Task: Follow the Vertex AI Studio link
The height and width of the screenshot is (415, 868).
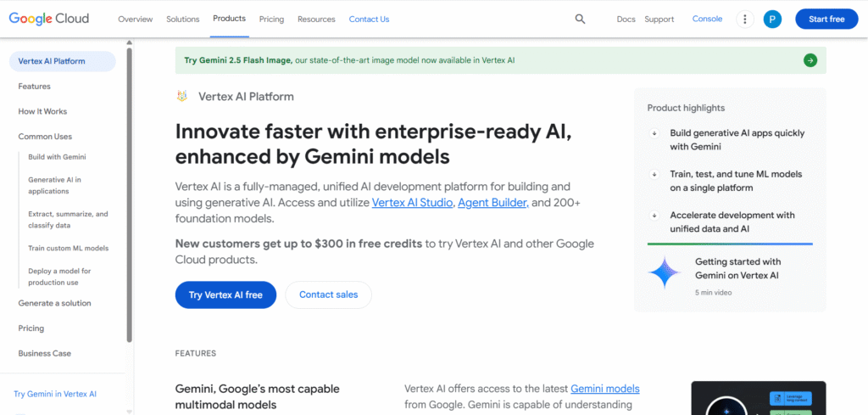Action: 412,203
